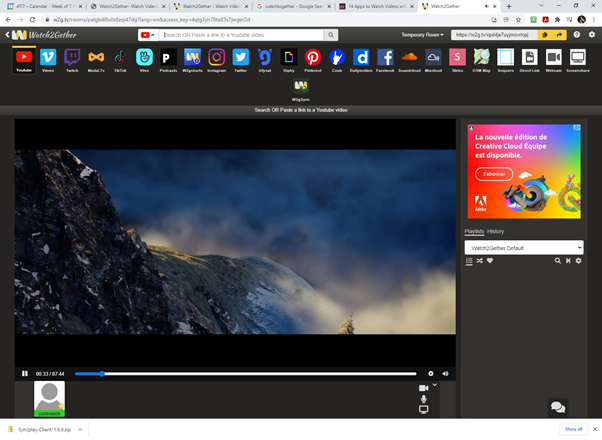The image size is (602, 440).
Task: Toggle your microphone below the video
Action: tap(423, 399)
